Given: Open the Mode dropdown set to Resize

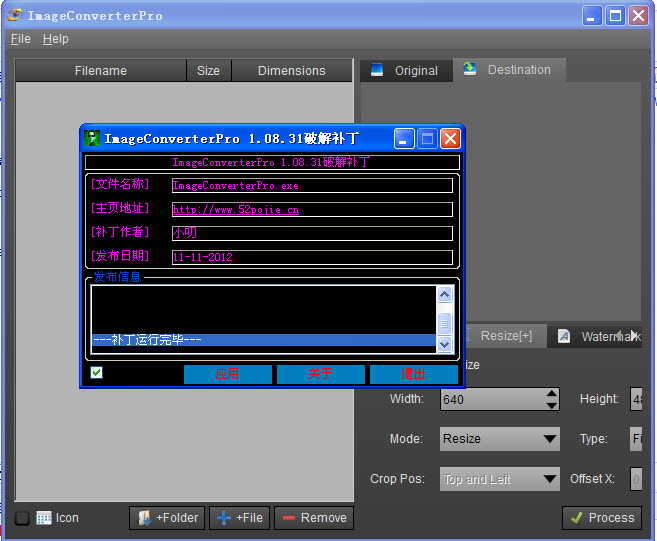Looking at the screenshot, I should 500,439.
